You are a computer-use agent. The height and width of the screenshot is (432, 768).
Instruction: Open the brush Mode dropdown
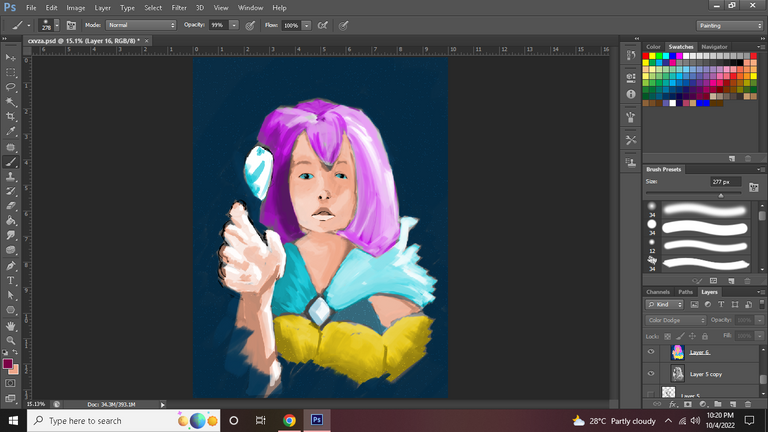click(141, 25)
